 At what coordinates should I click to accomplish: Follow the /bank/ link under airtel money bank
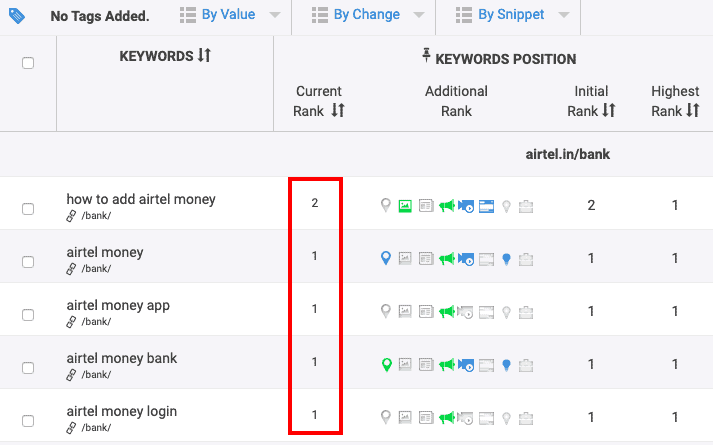pyautogui.click(x=96, y=375)
